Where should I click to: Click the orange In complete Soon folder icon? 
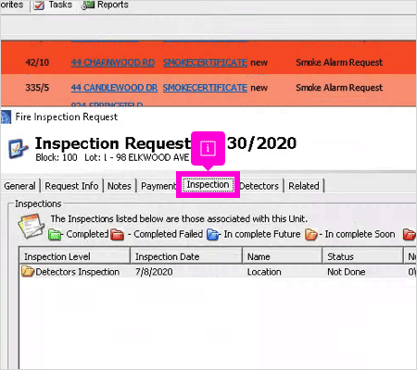pos(312,235)
